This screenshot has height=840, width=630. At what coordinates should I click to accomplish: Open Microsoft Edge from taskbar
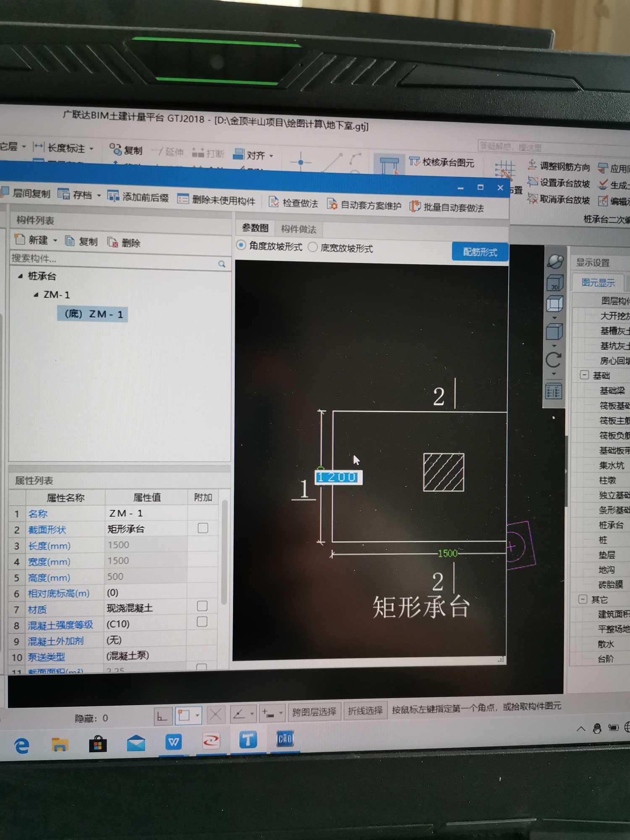(21, 745)
